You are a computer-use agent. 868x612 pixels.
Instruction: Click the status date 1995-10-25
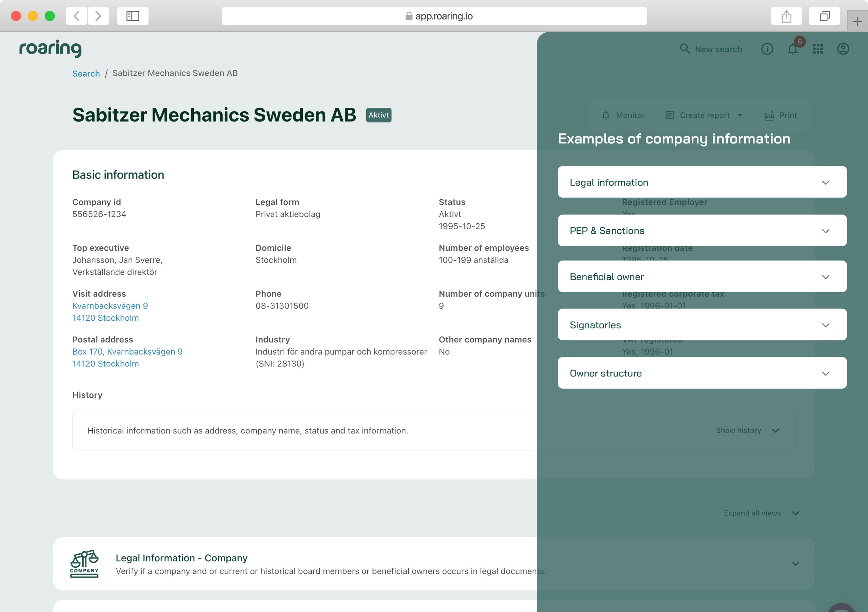tap(461, 226)
